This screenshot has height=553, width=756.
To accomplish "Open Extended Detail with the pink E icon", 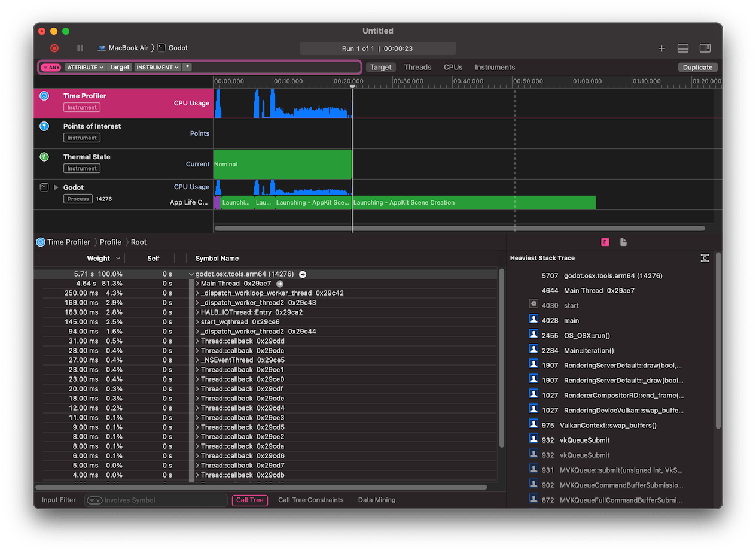I will 605,242.
